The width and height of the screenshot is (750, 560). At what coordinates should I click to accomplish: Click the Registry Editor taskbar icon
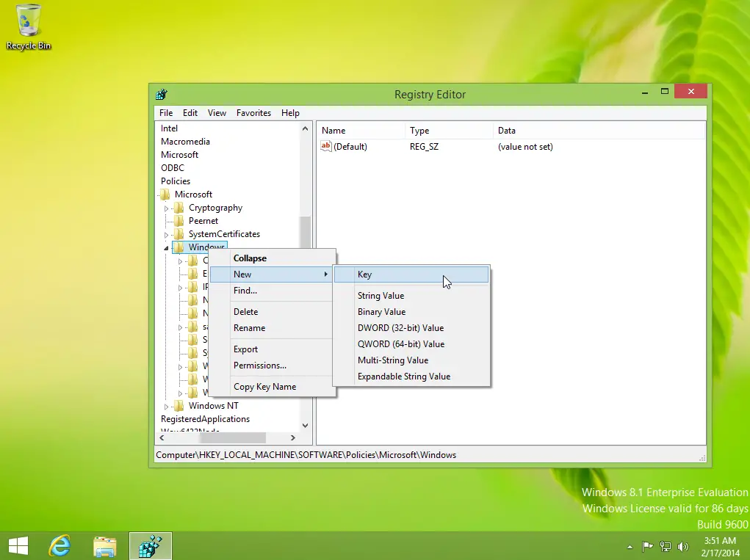tap(151, 545)
